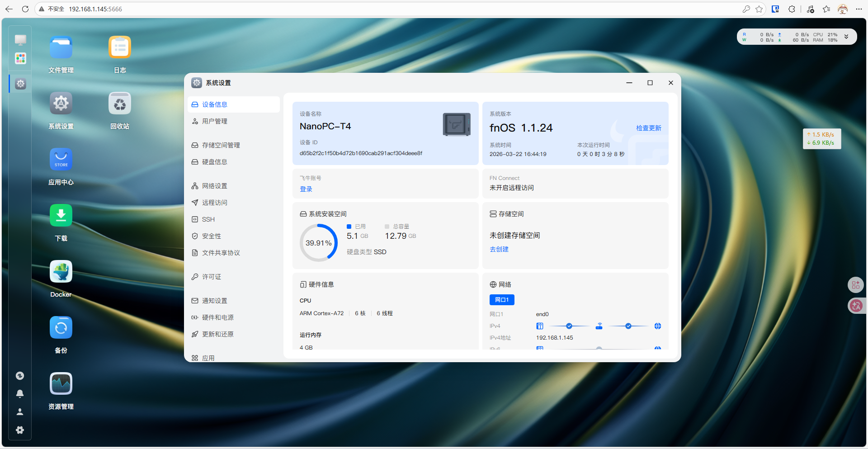This screenshot has width=868, height=449.
Task: Click the fnOS 1.1.24 version text
Action: click(x=521, y=128)
